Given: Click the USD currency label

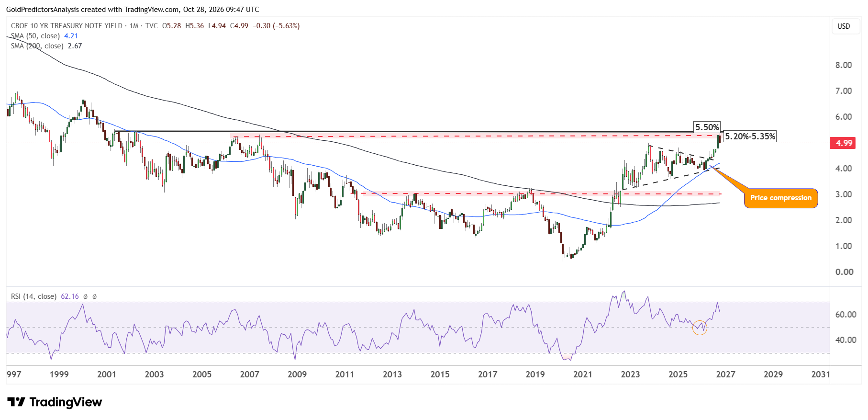Looking at the screenshot, I should pyautogui.click(x=844, y=26).
